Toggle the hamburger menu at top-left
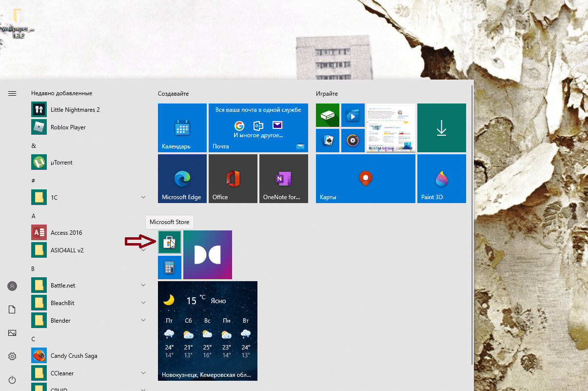The width and height of the screenshot is (588, 391). click(12, 93)
